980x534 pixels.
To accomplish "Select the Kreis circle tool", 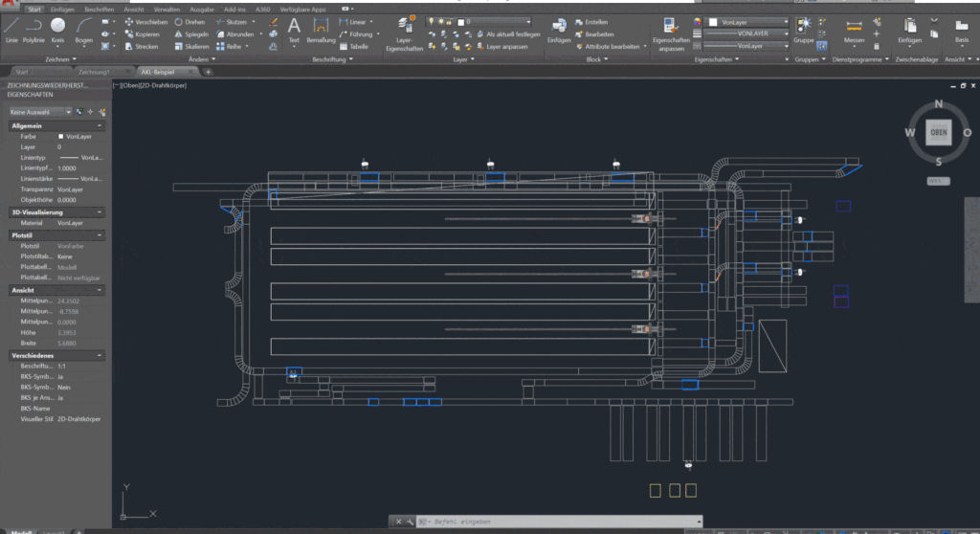I will point(57,31).
